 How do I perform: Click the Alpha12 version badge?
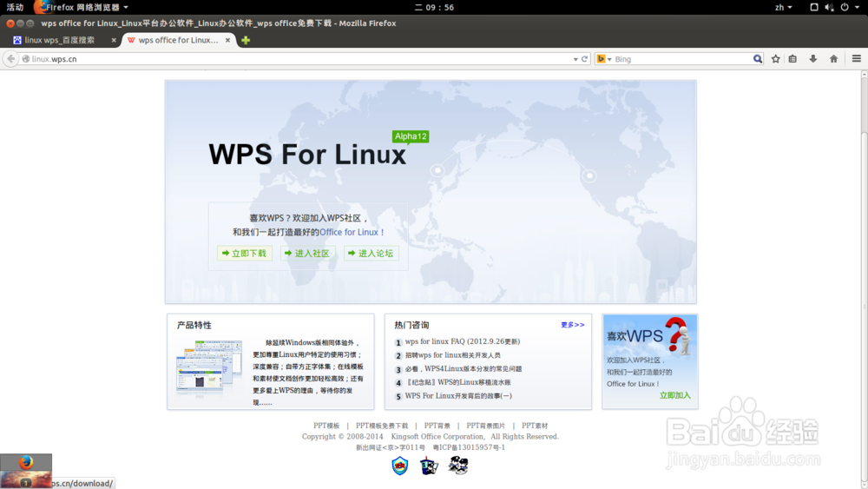point(411,136)
